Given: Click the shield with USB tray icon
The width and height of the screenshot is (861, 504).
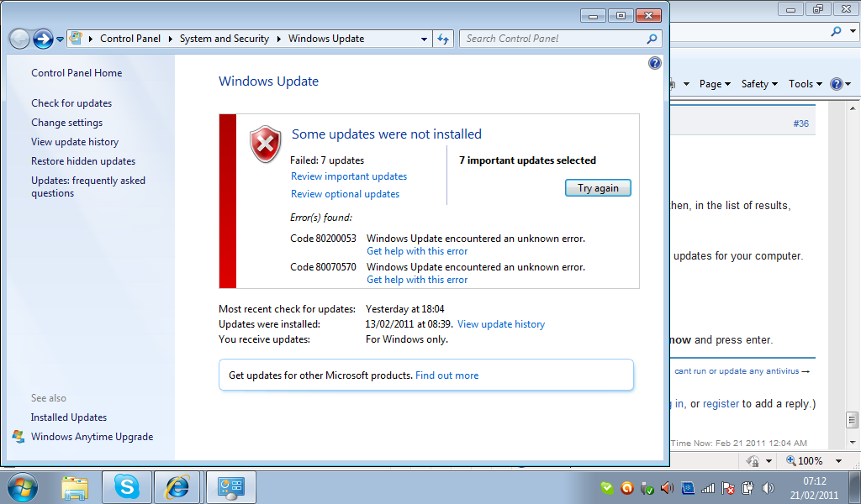Looking at the screenshot, I should point(647,487).
